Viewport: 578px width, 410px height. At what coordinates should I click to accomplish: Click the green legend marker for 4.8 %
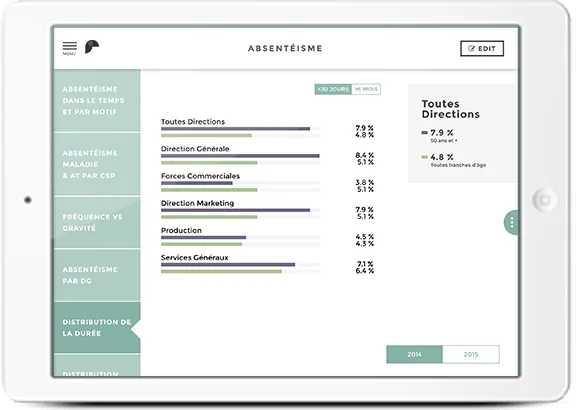point(424,157)
